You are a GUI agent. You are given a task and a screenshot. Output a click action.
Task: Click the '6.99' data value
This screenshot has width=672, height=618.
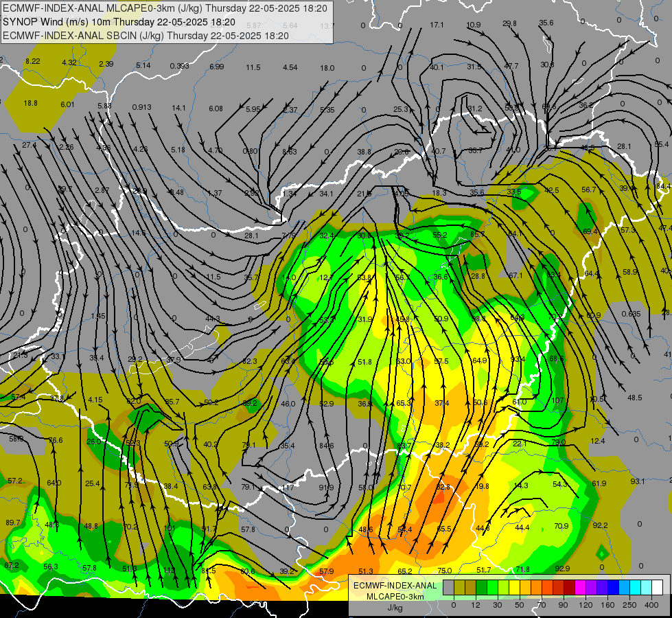tap(216, 67)
